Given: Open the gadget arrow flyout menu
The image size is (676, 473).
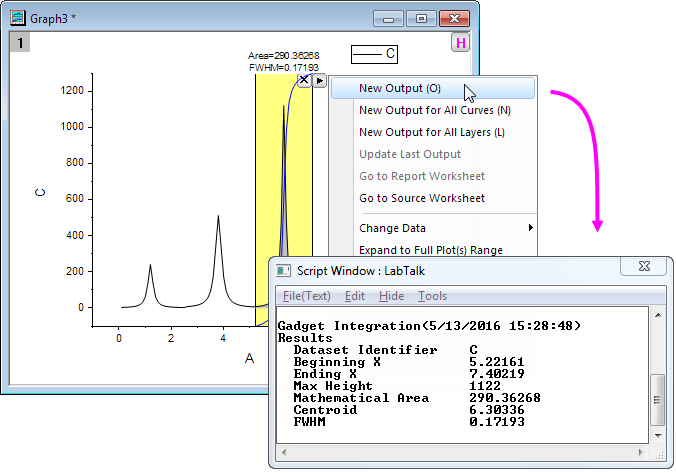Looking at the screenshot, I should coord(320,80).
